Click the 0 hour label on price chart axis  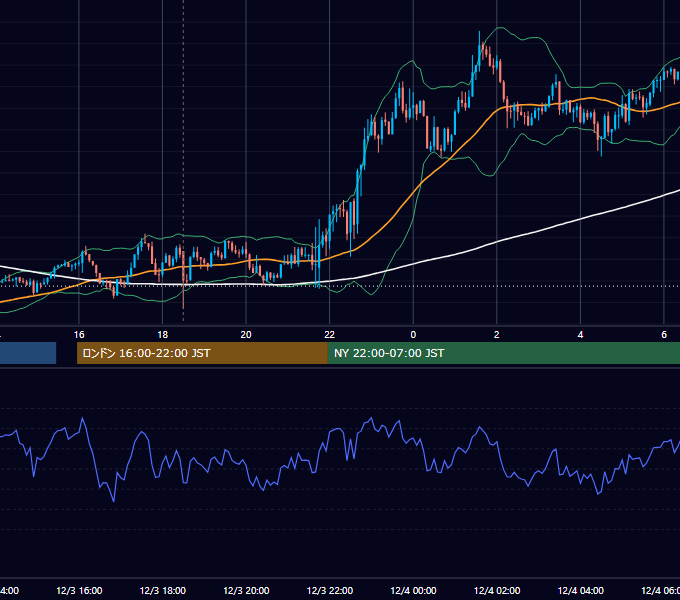[413, 335]
